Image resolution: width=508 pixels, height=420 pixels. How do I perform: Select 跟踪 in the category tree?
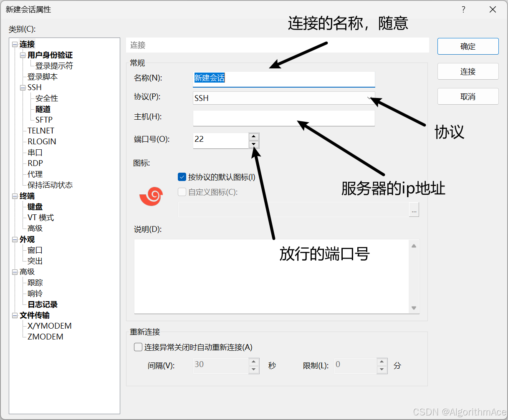tap(35, 283)
